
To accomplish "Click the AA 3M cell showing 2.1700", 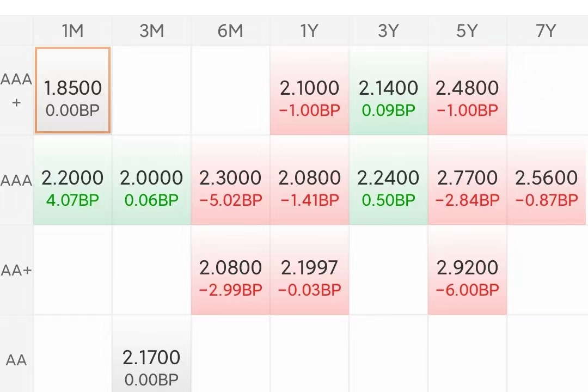I will point(151,359).
